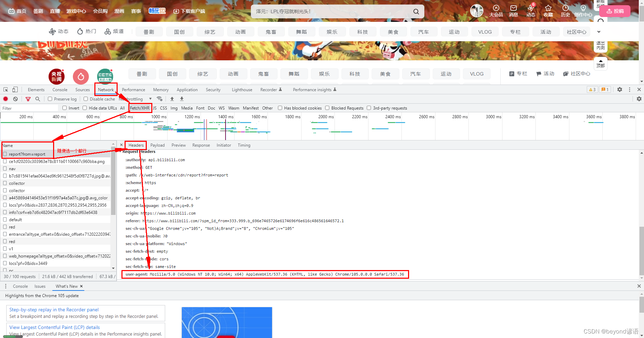Open network conditions wifi icon
This screenshot has width=644, height=338.
pyautogui.click(x=159, y=99)
